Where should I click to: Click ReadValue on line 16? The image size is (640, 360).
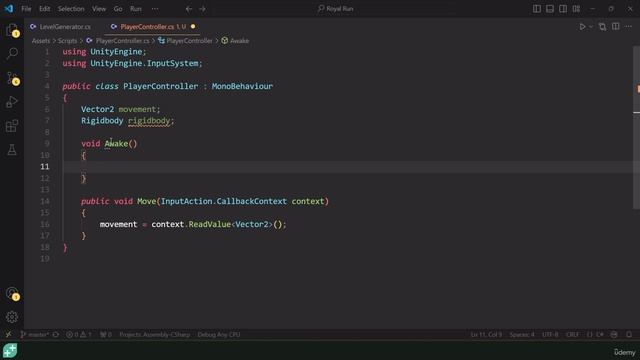209,224
